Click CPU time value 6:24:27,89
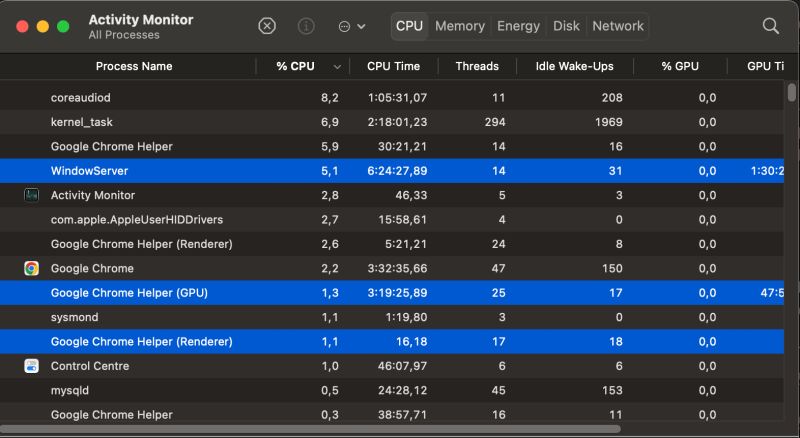 tap(397, 171)
